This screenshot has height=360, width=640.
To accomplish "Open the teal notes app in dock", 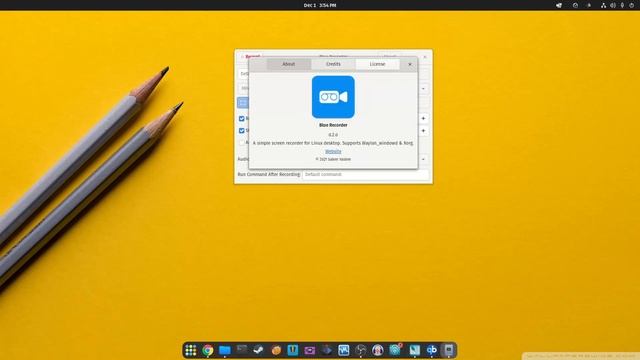I will point(414,350).
